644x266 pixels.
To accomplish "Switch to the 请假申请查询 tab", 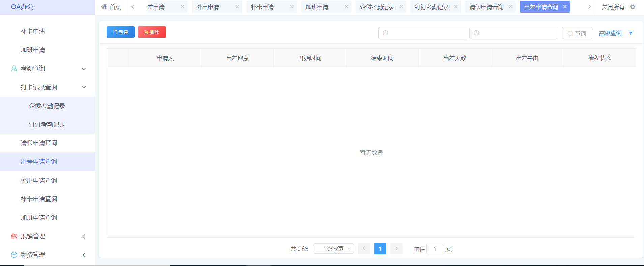I will [486, 7].
